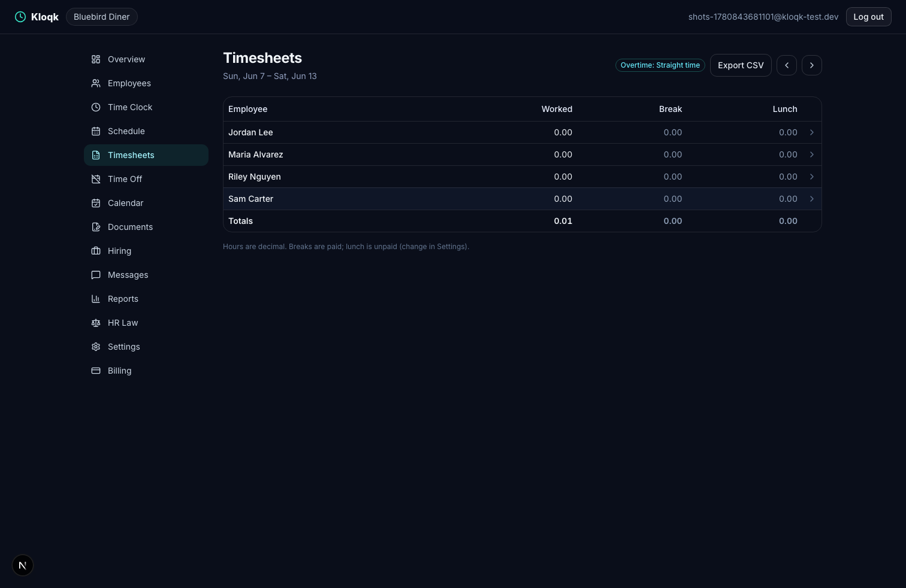This screenshot has height=588, width=906.
Task: Click the Export CSV button
Action: click(741, 65)
